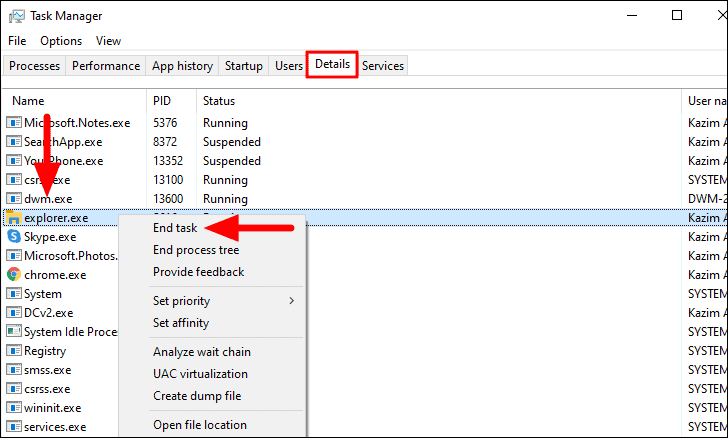Select the Microsoft.Notes.exe row name

pyautogui.click(x=77, y=123)
